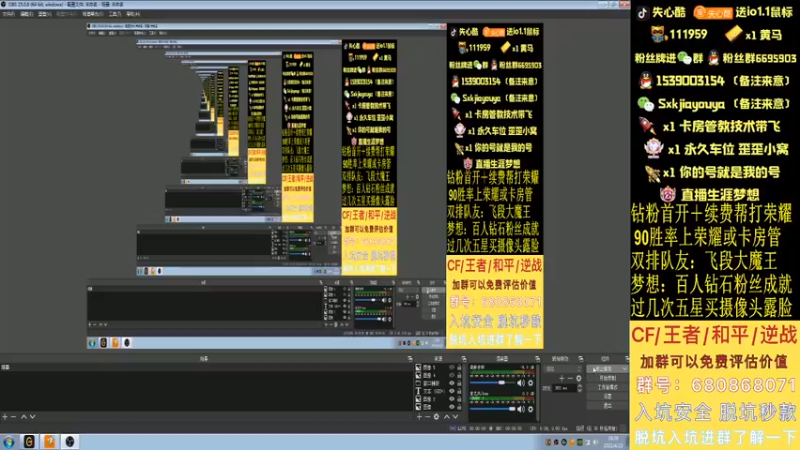Click the transition duration input field
Image resolution: width=800 pixels, height=450 pixels.
point(565,388)
